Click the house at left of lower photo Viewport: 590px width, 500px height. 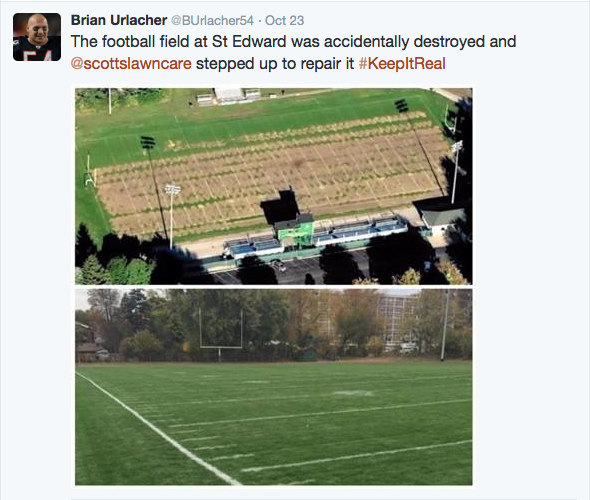(90, 345)
